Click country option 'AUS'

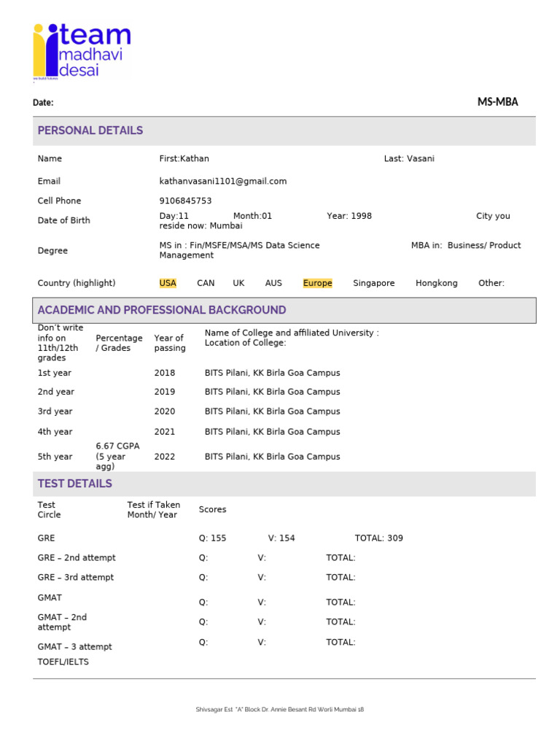273,283
